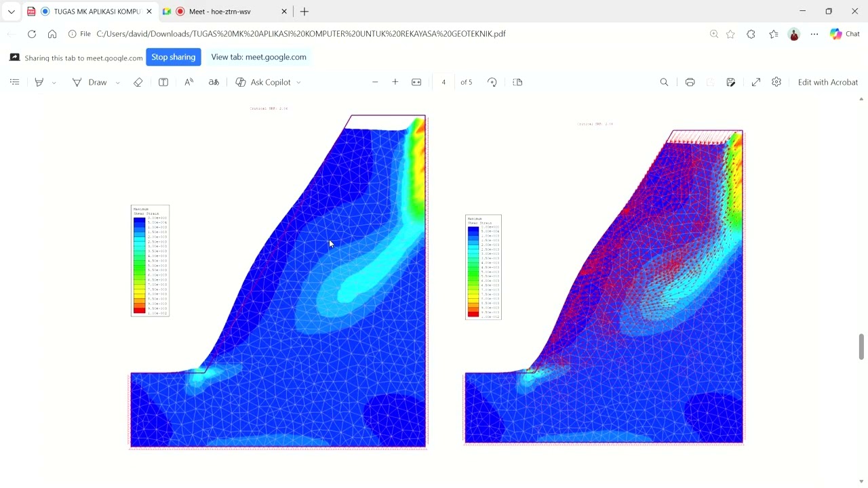View file info icon in address bar
This screenshot has height=488, width=868.
click(x=73, y=34)
